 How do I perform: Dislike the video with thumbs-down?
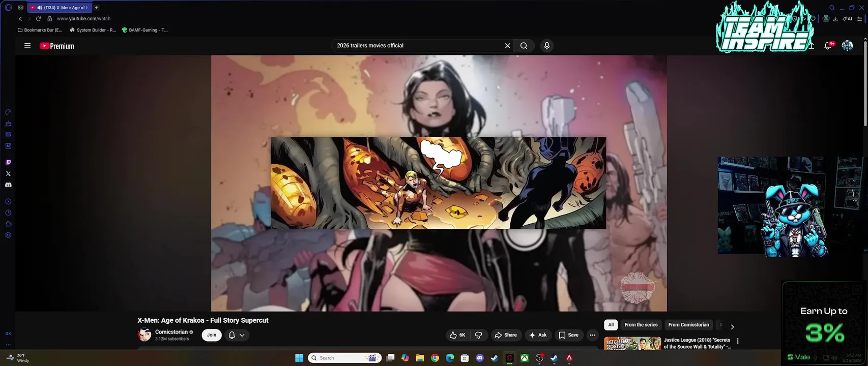point(478,335)
